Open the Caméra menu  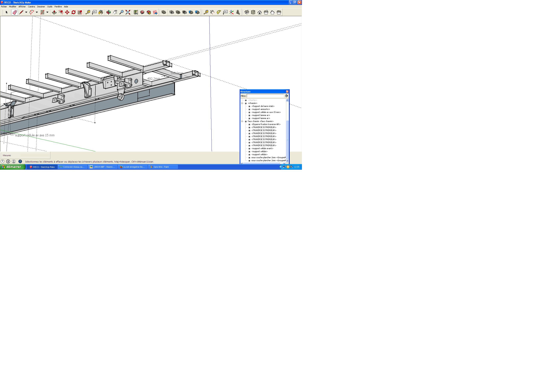pyautogui.click(x=32, y=7)
